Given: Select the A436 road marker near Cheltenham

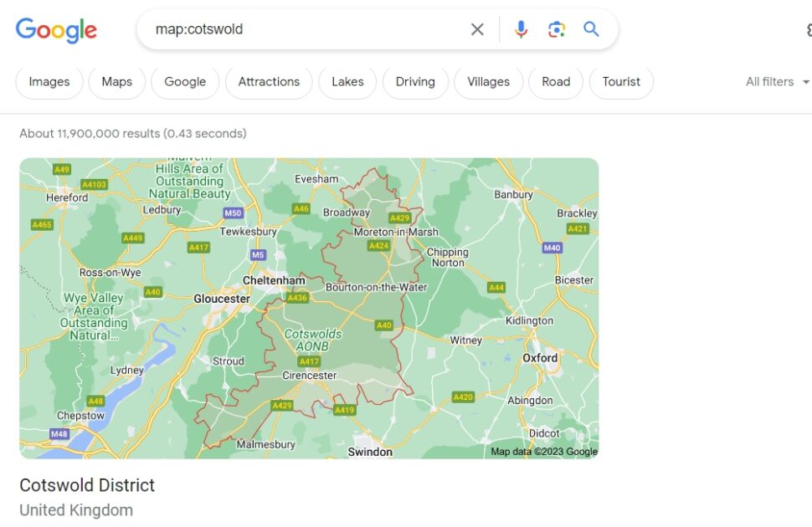Looking at the screenshot, I should click(298, 297).
